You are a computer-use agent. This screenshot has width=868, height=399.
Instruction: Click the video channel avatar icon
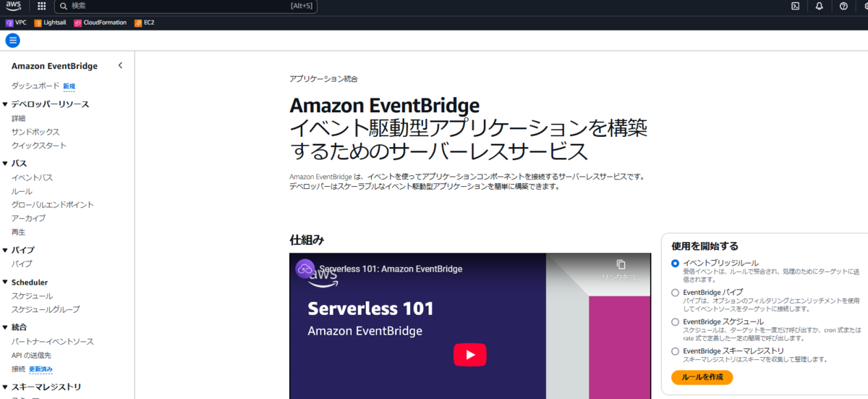[305, 269]
